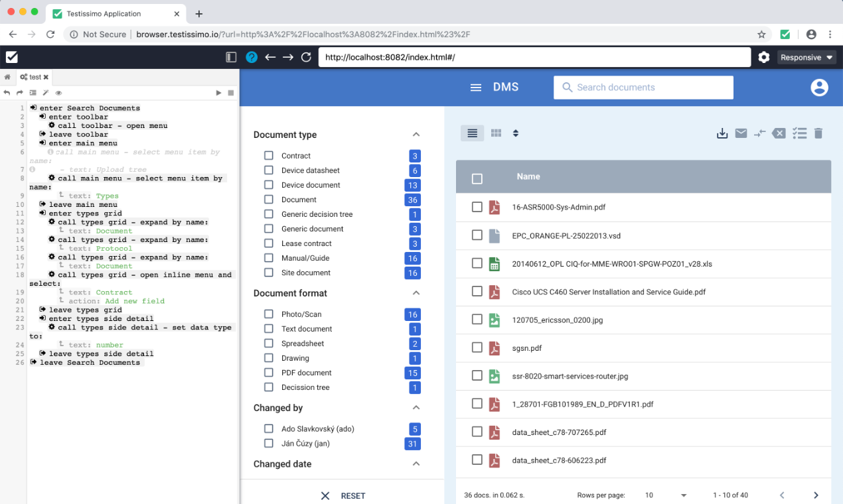Redo the test editor change
Image resolution: width=843 pixels, height=504 pixels.
(x=19, y=93)
